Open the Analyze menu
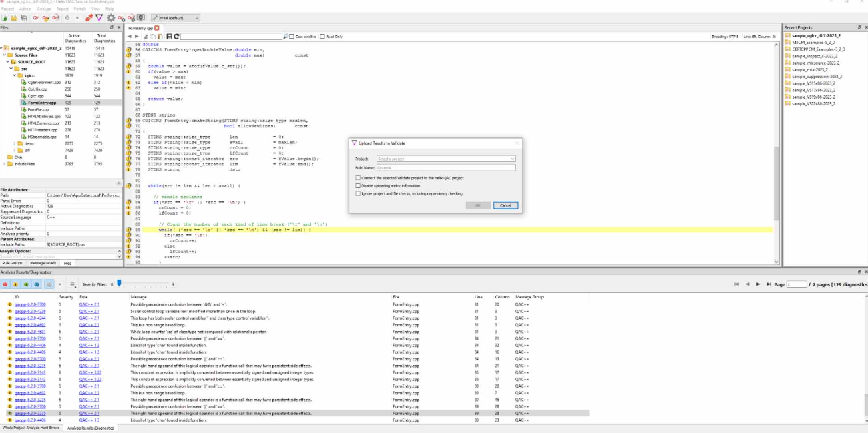 44,9
